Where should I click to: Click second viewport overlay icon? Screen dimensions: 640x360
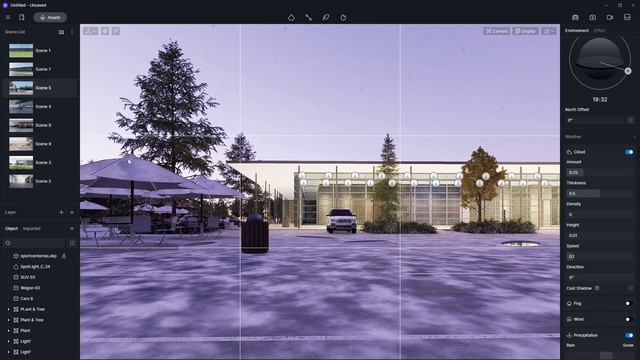[x=105, y=31]
